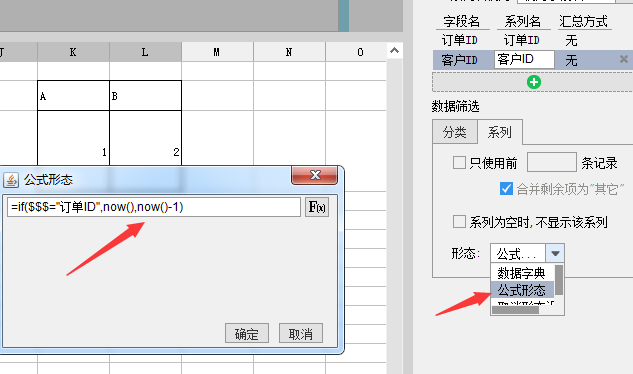Screen dimensions: 633x374
Task: Select 公式形态 in the dropdown list
Action: tap(522, 290)
